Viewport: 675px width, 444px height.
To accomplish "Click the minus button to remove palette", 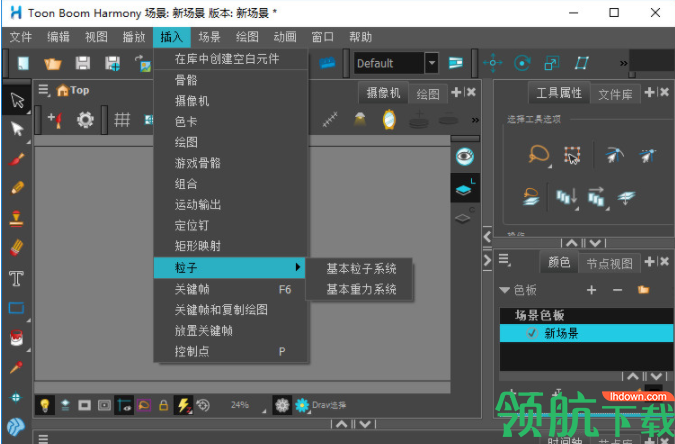I will coord(617,290).
